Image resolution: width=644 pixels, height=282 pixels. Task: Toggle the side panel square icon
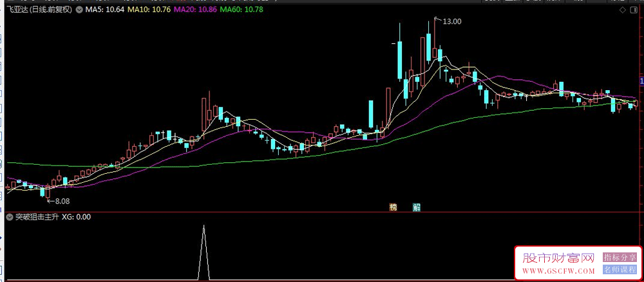[633, 10]
